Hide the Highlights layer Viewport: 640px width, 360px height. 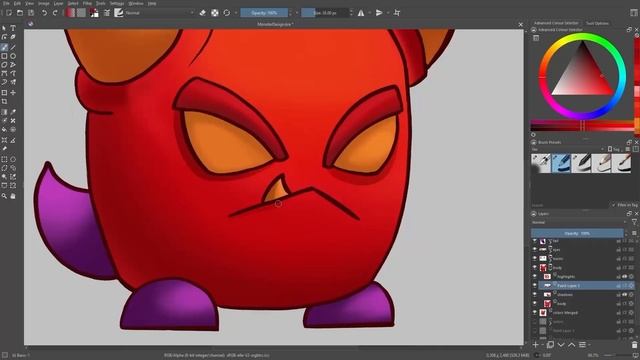point(535,276)
